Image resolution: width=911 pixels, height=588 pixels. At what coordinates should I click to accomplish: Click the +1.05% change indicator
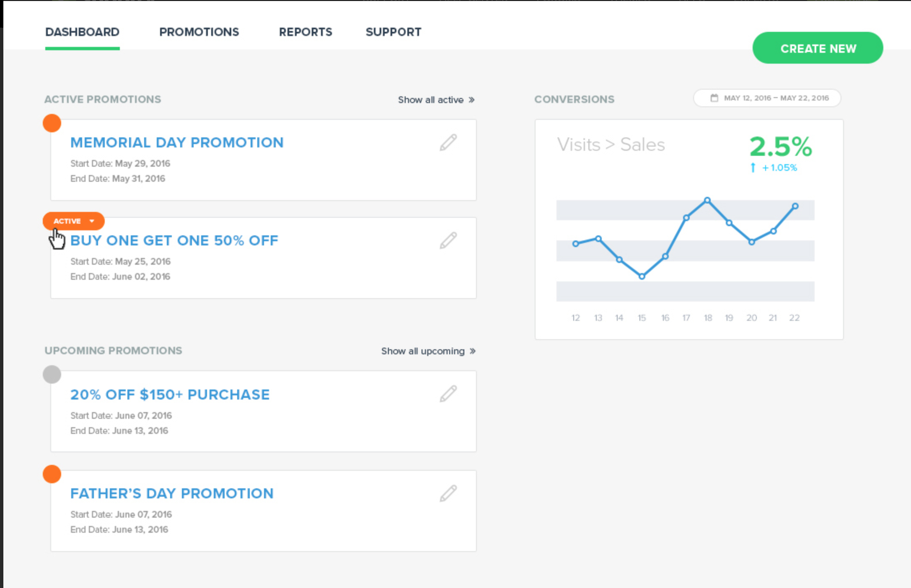[x=774, y=168]
